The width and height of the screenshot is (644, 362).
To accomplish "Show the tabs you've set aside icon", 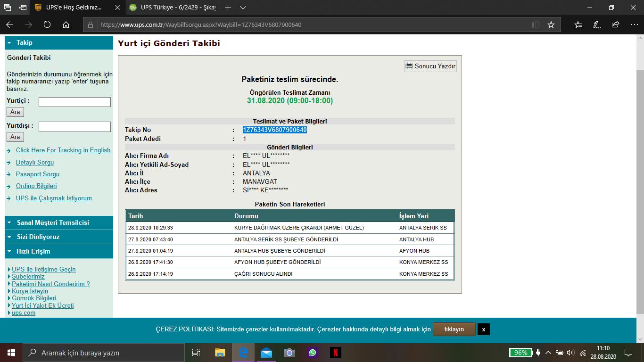I will point(7,8).
